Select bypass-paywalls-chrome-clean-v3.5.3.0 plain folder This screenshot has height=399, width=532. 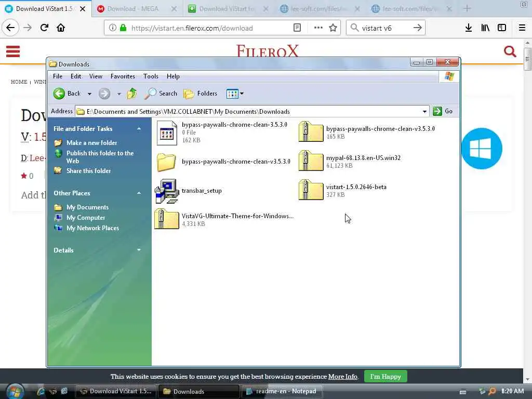click(166, 162)
